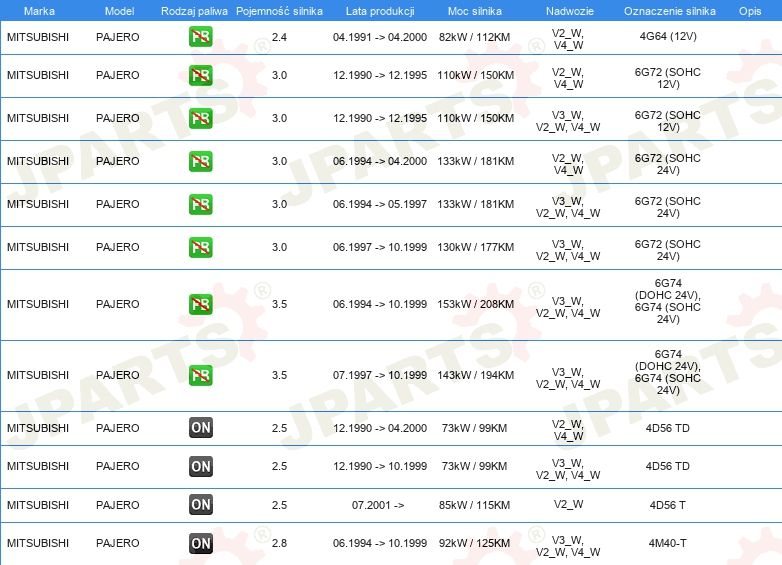Click the petrol icon in the 06.1994 -> 04.2000 row

point(200,162)
